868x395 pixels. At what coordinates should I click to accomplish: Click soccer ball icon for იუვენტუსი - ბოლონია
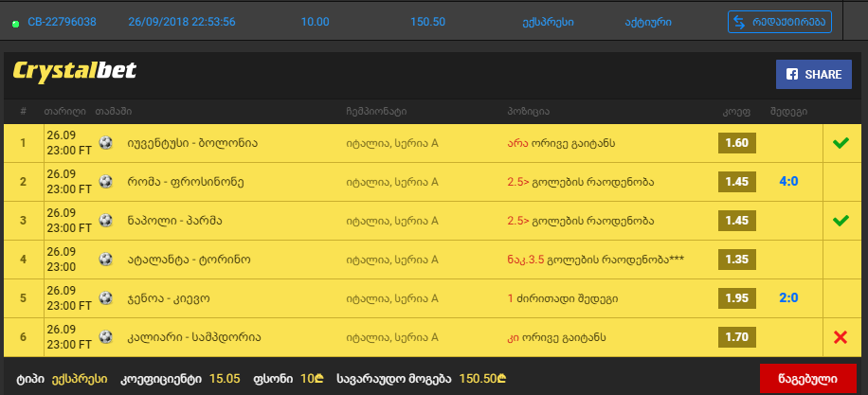click(106, 143)
